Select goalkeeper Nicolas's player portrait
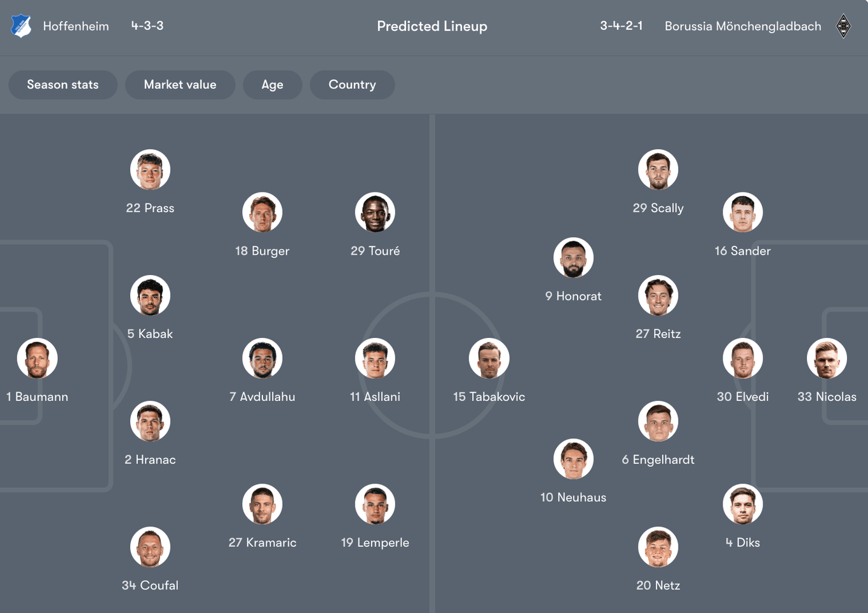This screenshot has width=868, height=613. click(x=827, y=358)
